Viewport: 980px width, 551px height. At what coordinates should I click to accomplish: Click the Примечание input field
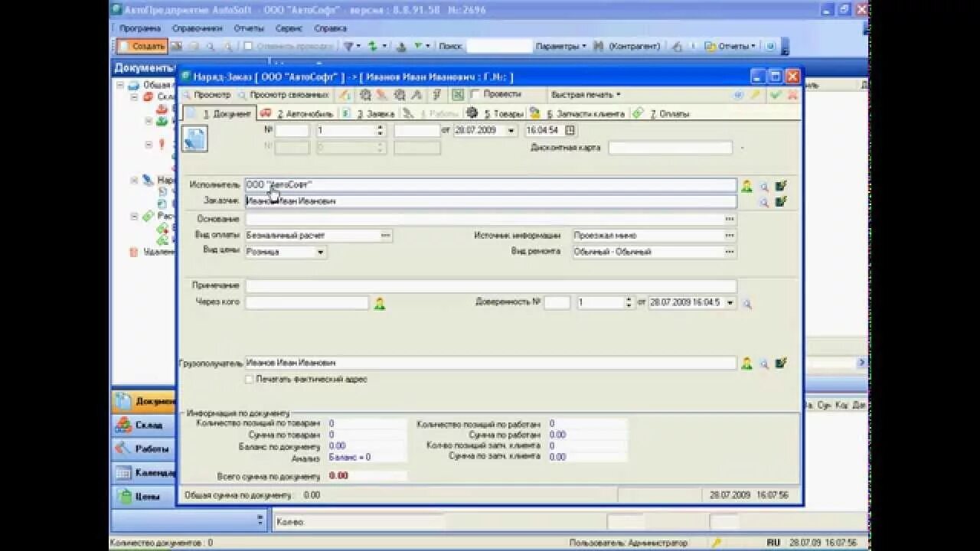[491, 285]
